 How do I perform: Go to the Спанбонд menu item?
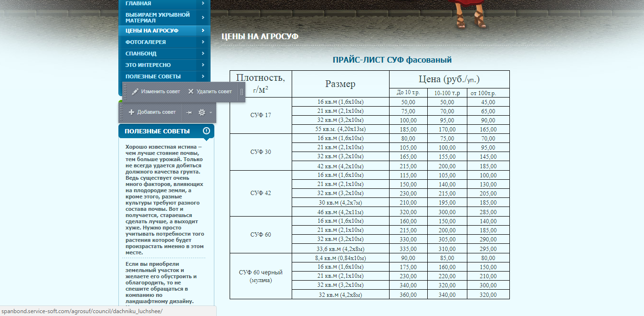[164, 54]
